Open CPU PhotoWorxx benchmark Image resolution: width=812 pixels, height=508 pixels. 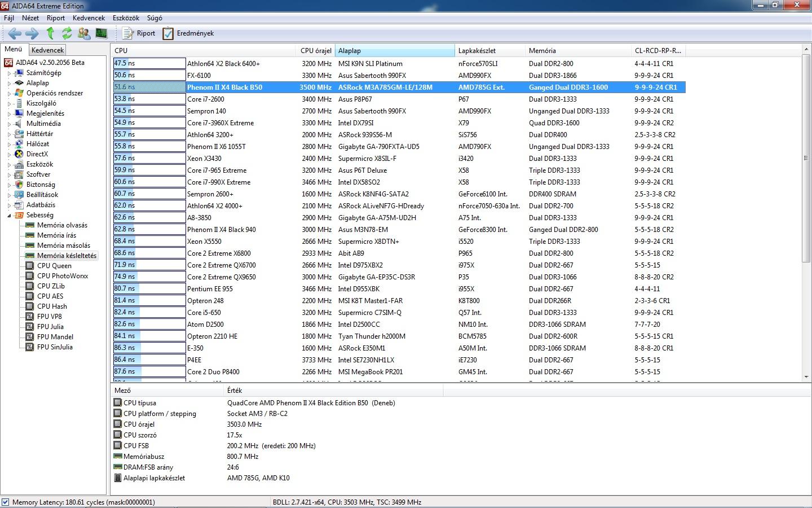tap(63, 276)
